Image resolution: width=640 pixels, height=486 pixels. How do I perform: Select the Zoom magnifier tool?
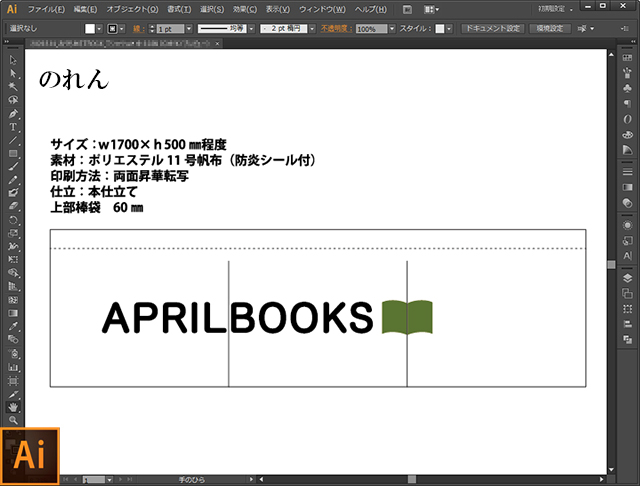13,421
